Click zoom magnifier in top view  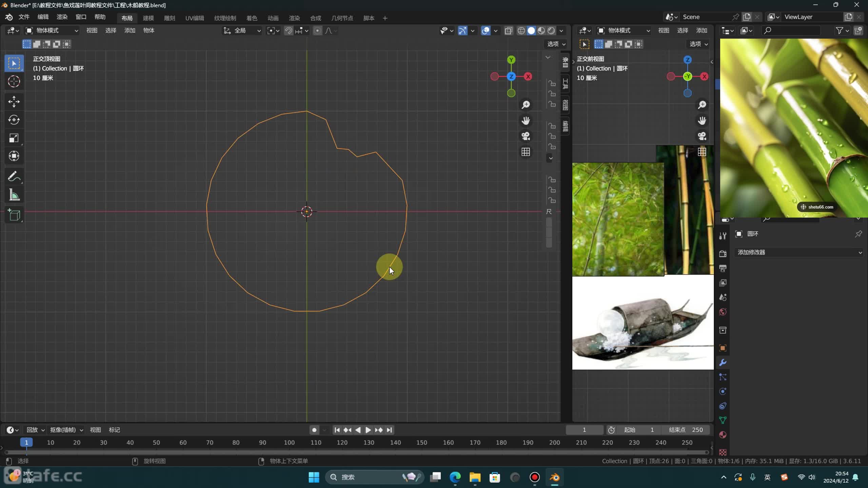coord(526,105)
